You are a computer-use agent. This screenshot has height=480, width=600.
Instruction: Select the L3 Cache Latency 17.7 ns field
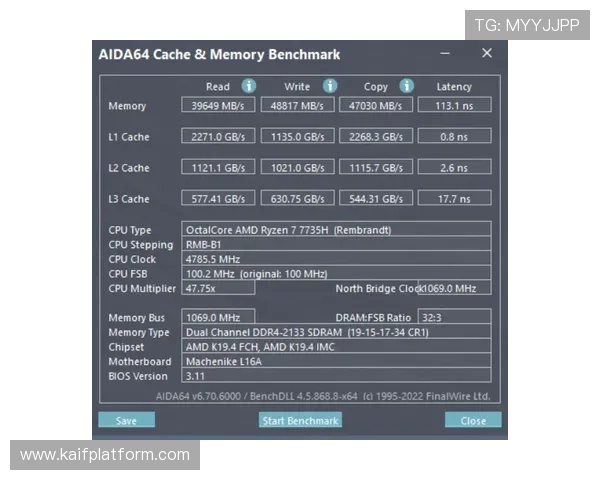pos(454,199)
